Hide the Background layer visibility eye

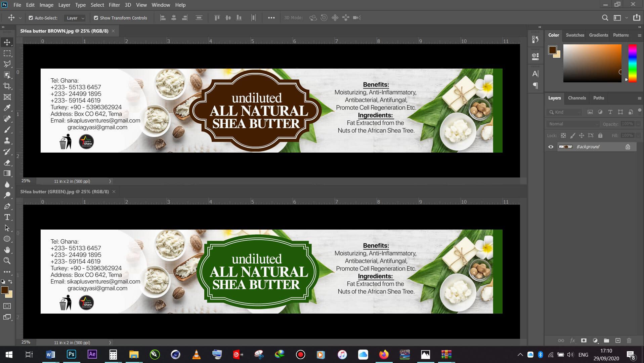pyautogui.click(x=551, y=147)
